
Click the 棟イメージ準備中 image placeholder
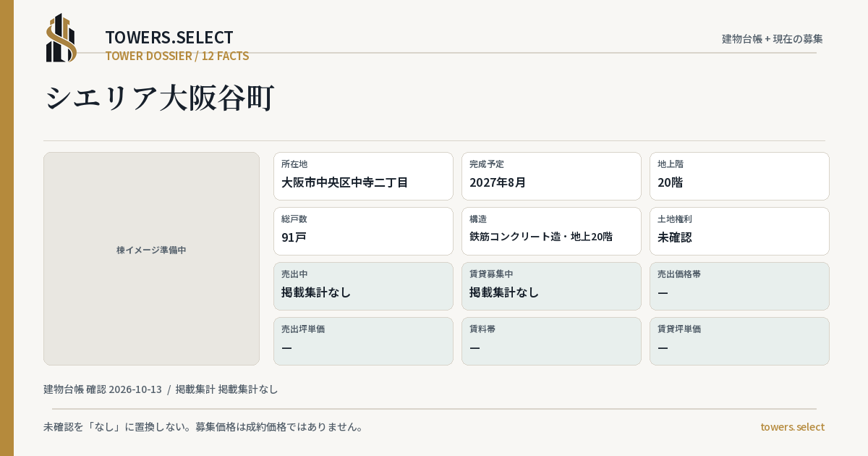coord(151,258)
